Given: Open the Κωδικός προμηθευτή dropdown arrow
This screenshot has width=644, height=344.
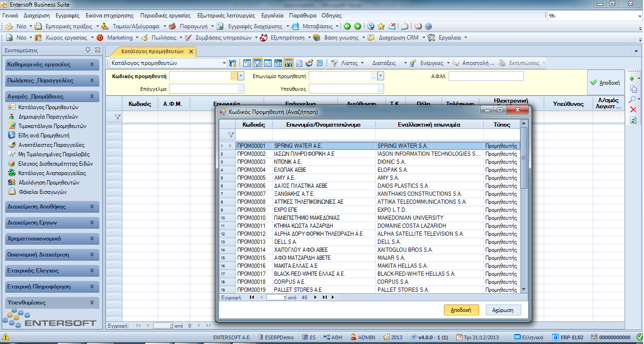Looking at the screenshot, I should tap(241, 76).
